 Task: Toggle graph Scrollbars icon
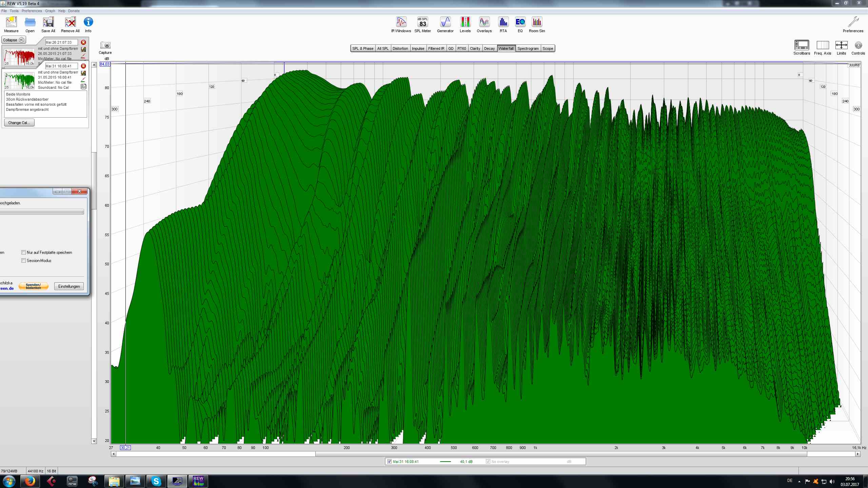(x=802, y=45)
